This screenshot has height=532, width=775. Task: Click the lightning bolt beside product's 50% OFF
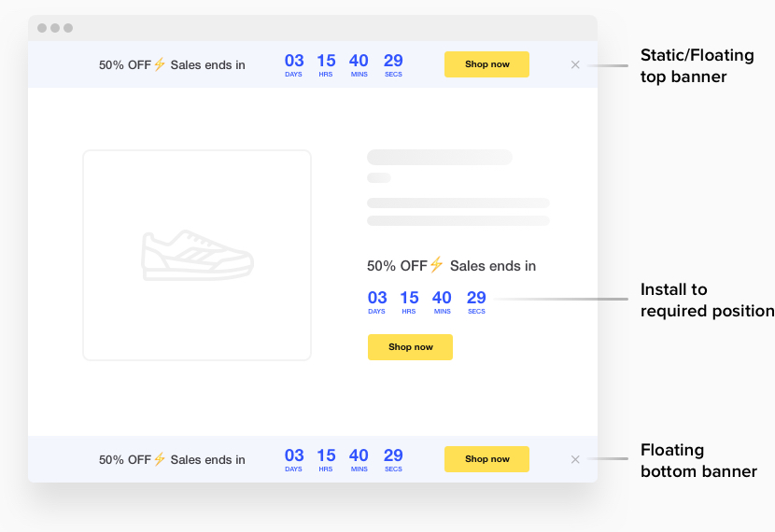(436, 265)
